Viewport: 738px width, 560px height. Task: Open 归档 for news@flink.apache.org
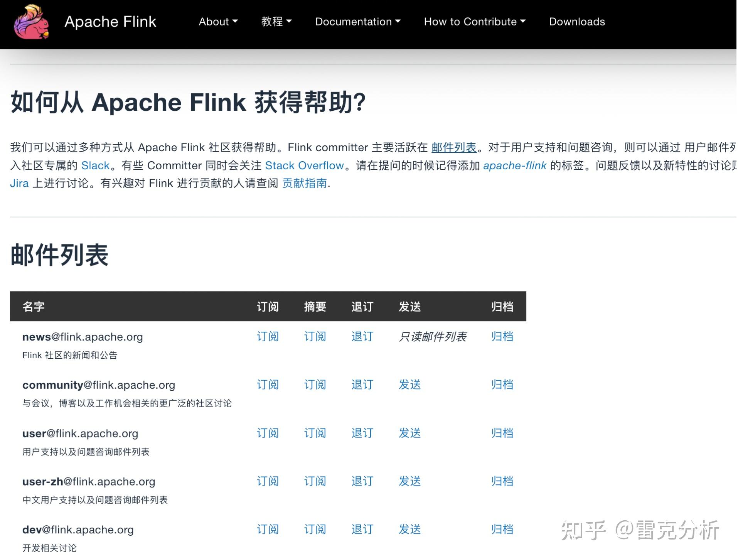pyautogui.click(x=501, y=337)
